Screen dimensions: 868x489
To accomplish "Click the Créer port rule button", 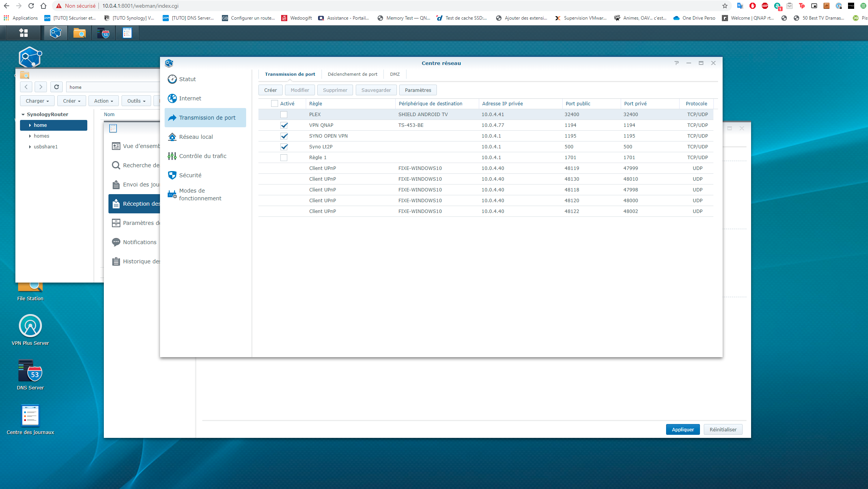I will pos(270,90).
